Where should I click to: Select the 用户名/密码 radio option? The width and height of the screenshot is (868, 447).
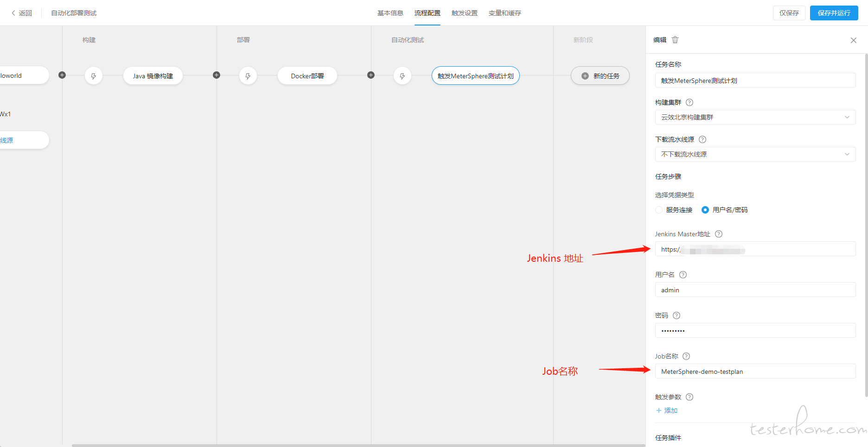pyautogui.click(x=705, y=210)
